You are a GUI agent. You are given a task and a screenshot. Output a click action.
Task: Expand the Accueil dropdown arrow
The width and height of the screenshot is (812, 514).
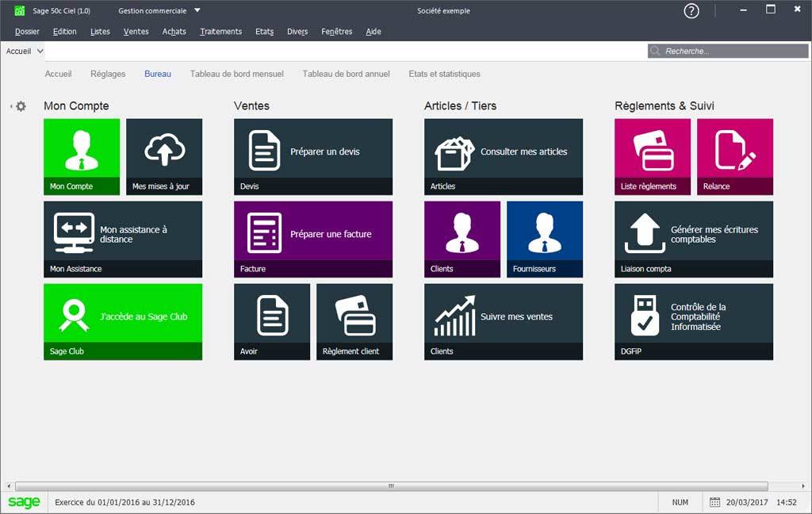tap(40, 51)
